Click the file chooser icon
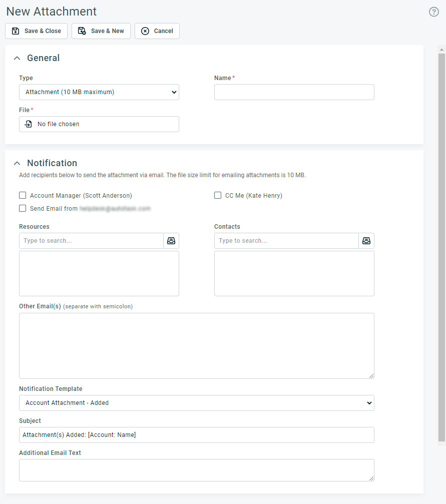Image resolution: width=446 pixels, height=504 pixels. coord(29,124)
